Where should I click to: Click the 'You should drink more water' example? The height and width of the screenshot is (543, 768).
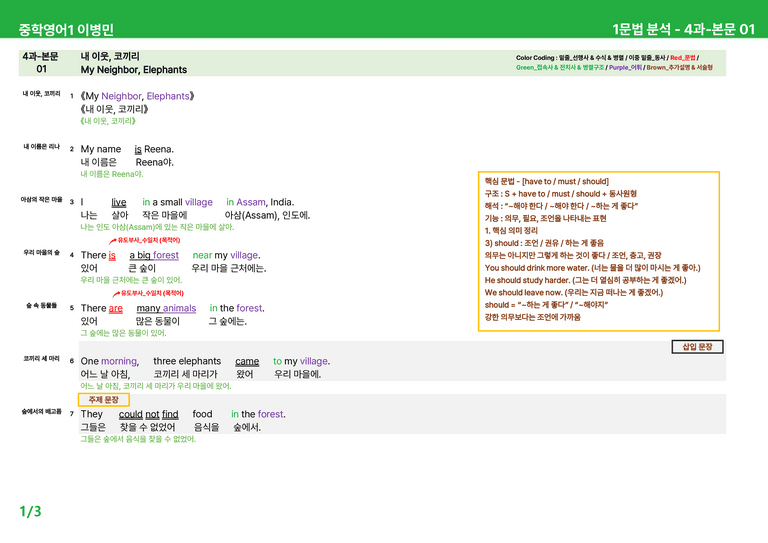pos(592,268)
